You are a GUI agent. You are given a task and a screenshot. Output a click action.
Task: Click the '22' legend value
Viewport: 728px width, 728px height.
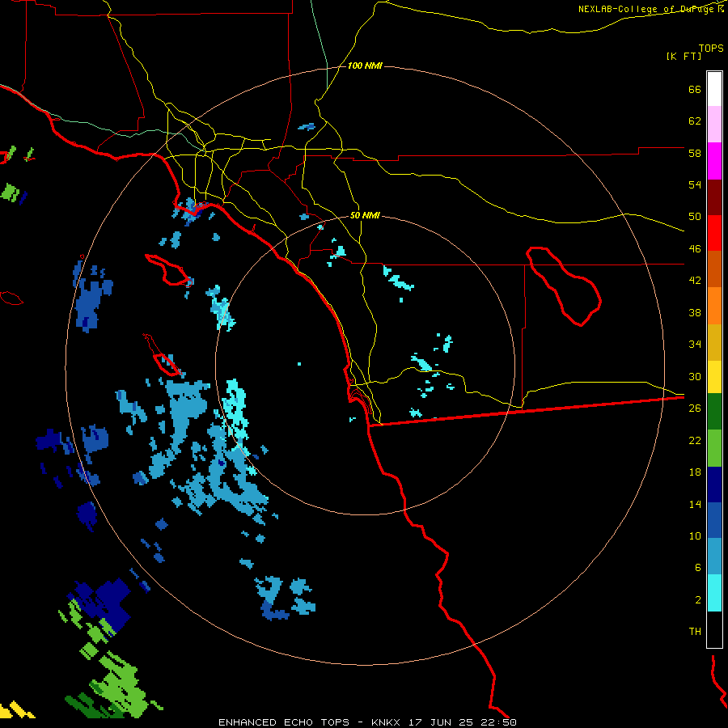tap(695, 440)
